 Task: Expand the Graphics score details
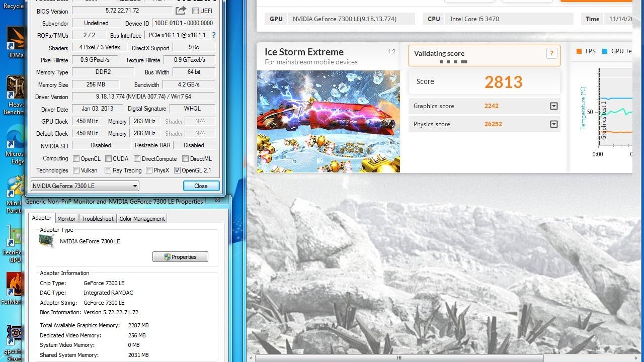pos(553,106)
